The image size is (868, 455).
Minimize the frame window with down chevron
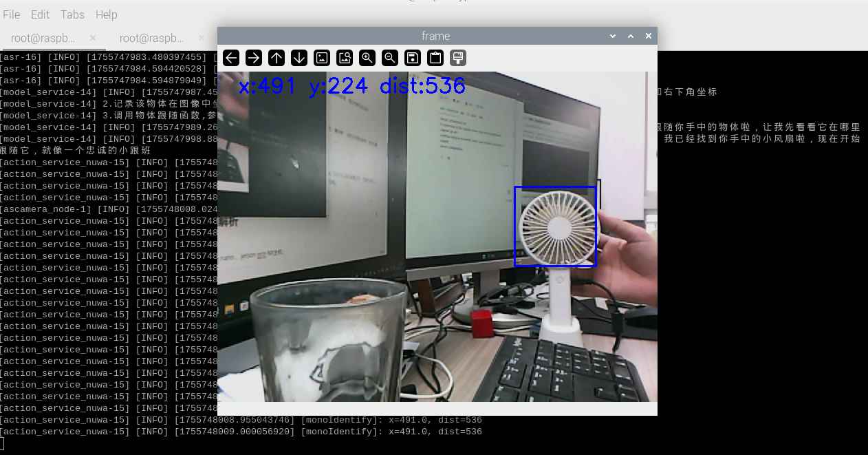[x=613, y=36]
